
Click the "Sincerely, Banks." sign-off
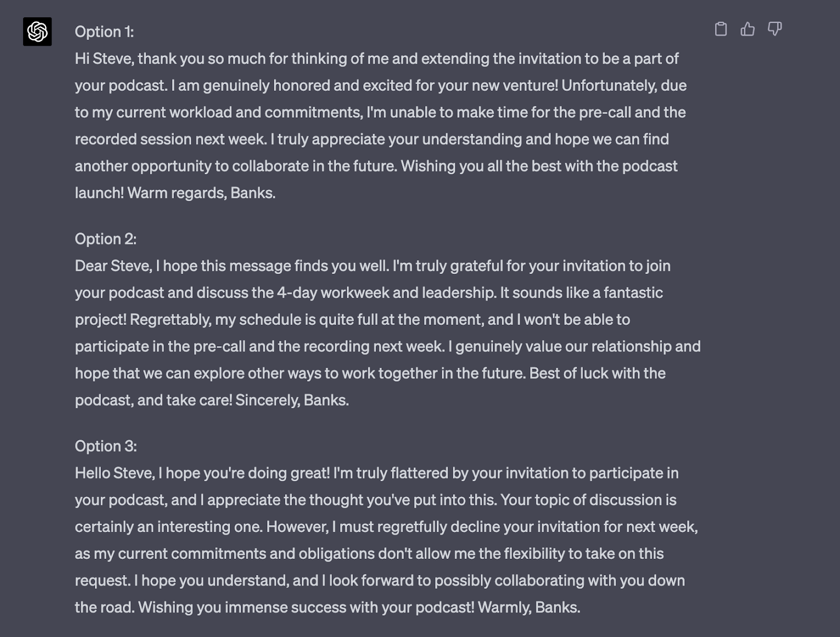292,400
